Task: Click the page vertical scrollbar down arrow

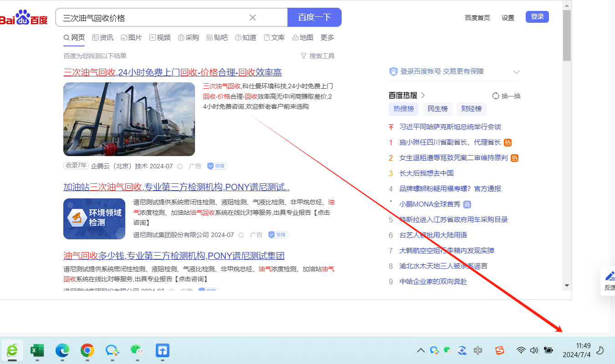Action: pyautogui.click(x=567, y=285)
